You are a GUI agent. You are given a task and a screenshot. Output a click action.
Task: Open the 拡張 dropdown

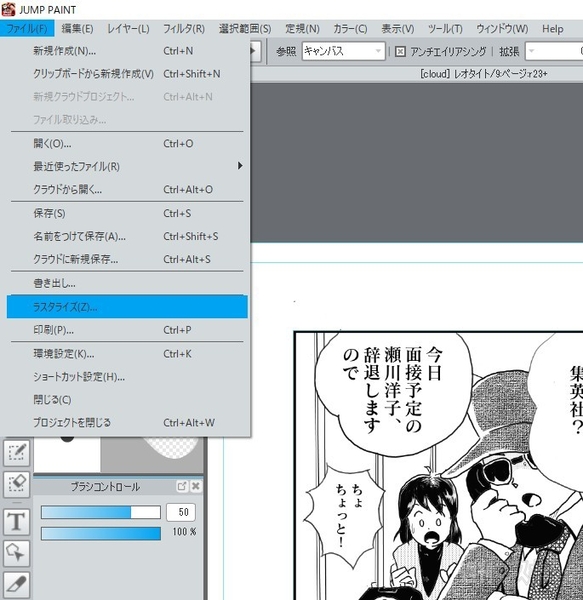(x=554, y=51)
